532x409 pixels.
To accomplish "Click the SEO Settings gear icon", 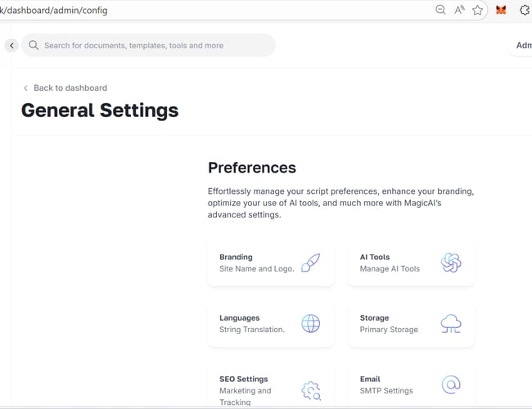I will click(x=311, y=389).
